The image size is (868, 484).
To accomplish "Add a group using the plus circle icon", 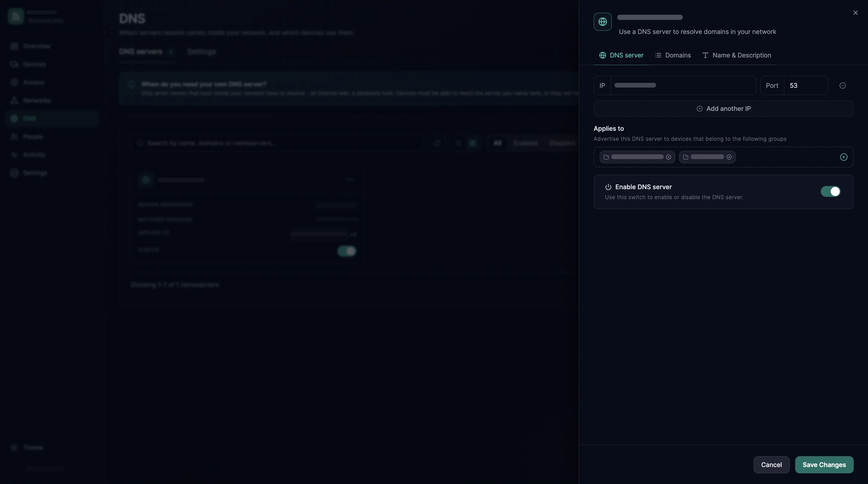I will [843, 157].
